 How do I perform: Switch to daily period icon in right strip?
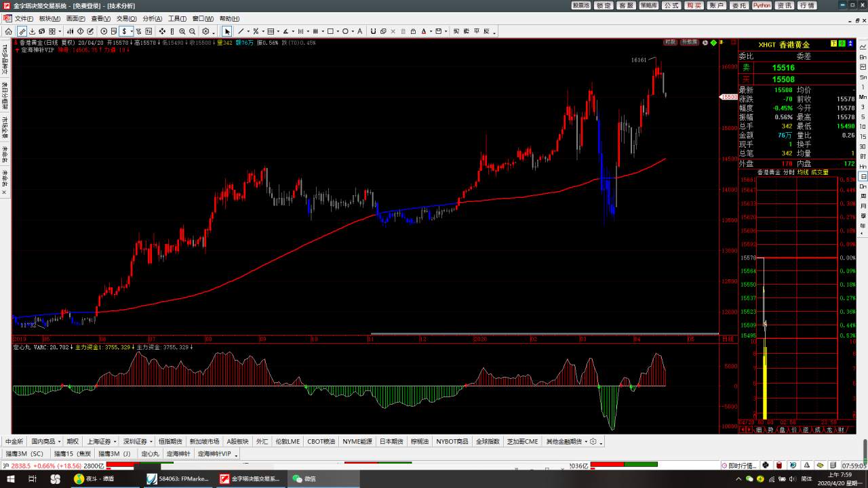pyautogui.click(x=863, y=176)
